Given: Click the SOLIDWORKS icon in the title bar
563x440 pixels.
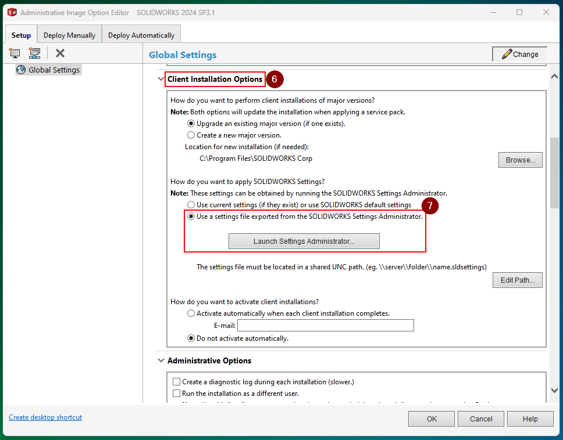Looking at the screenshot, I should pyautogui.click(x=12, y=13).
